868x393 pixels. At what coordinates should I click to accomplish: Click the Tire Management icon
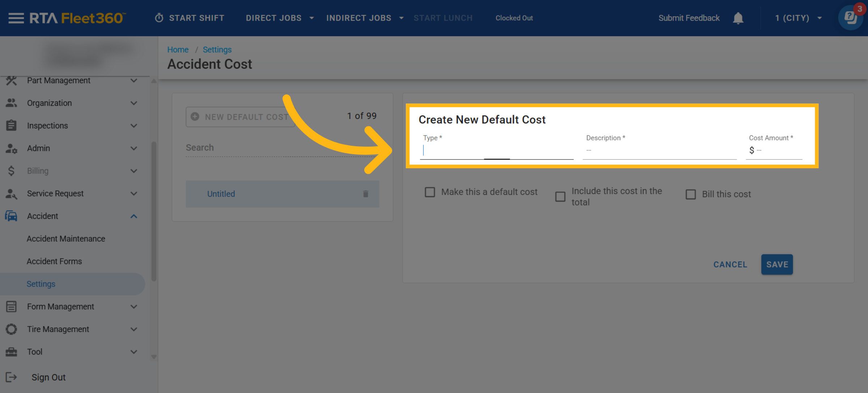[11, 329]
